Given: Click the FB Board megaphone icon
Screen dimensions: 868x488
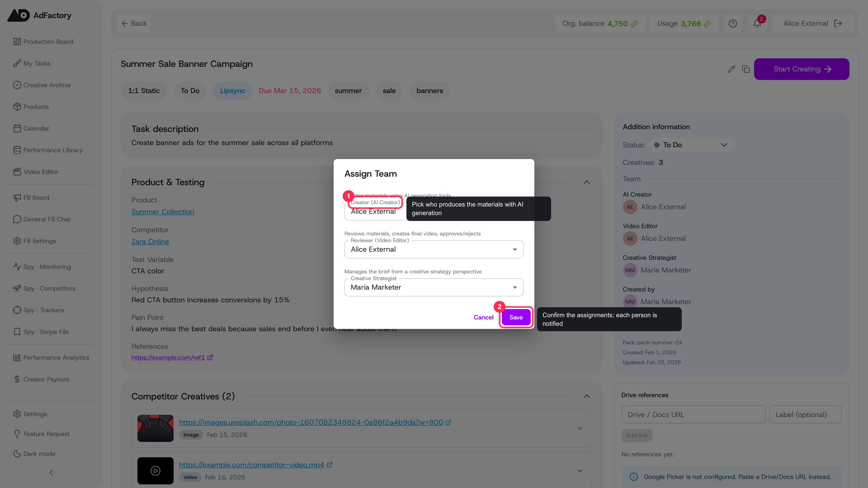Looking at the screenshot, I should 17,198.
